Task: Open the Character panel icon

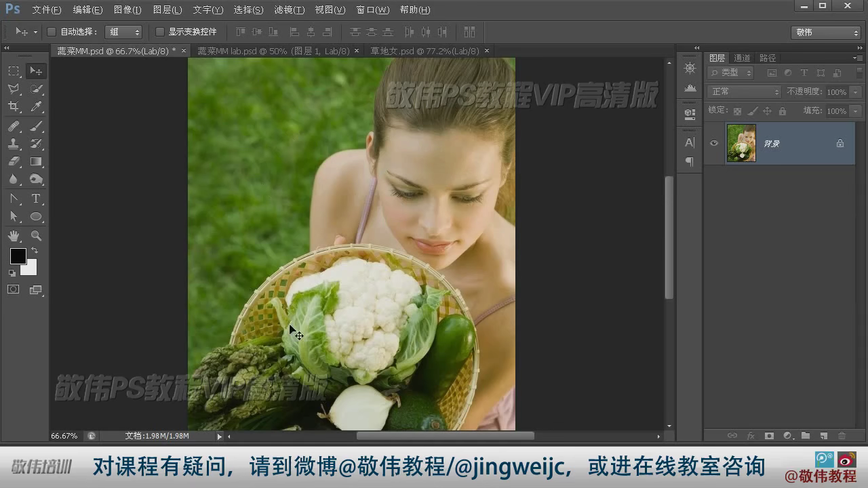Action: tap(690, 142)
